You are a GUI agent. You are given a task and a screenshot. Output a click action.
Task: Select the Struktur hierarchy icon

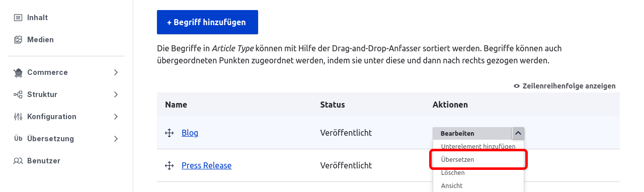coord(18,94)
